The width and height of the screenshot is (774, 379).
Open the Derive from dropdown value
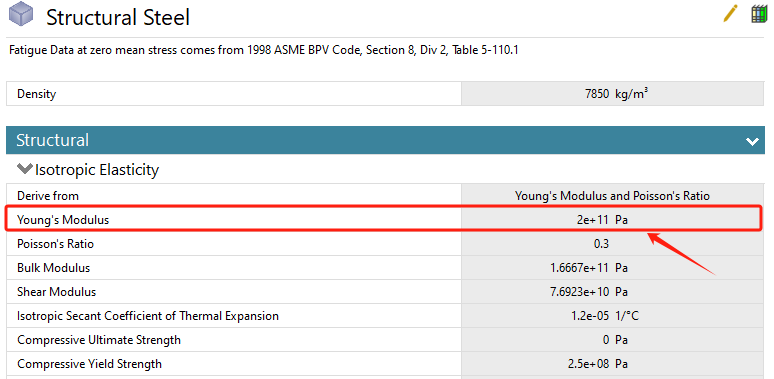pyautogui.click(x=612, y=196)
